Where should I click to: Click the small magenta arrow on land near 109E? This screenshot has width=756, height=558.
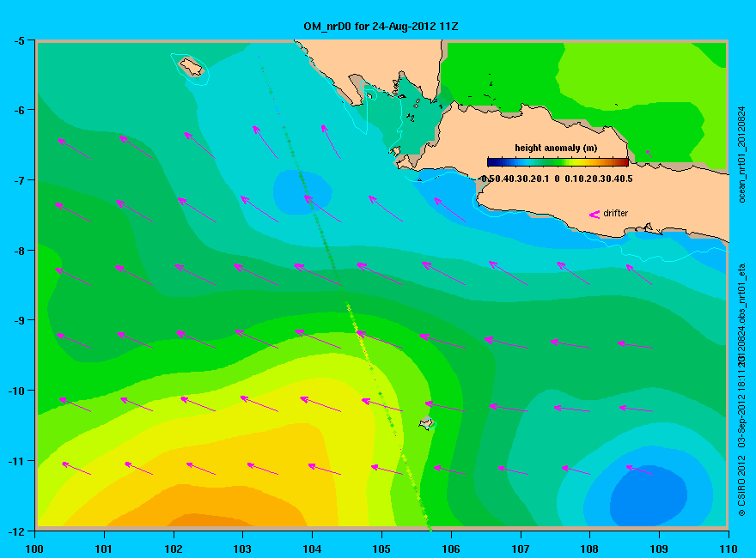click(x=649, y=154)
